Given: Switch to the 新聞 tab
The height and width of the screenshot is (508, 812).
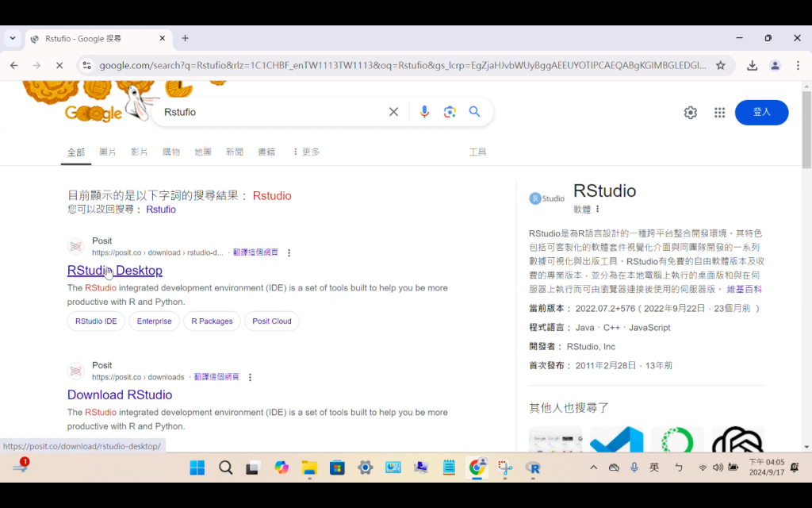Looking at the screenshot, I should (x=235, y=152).
